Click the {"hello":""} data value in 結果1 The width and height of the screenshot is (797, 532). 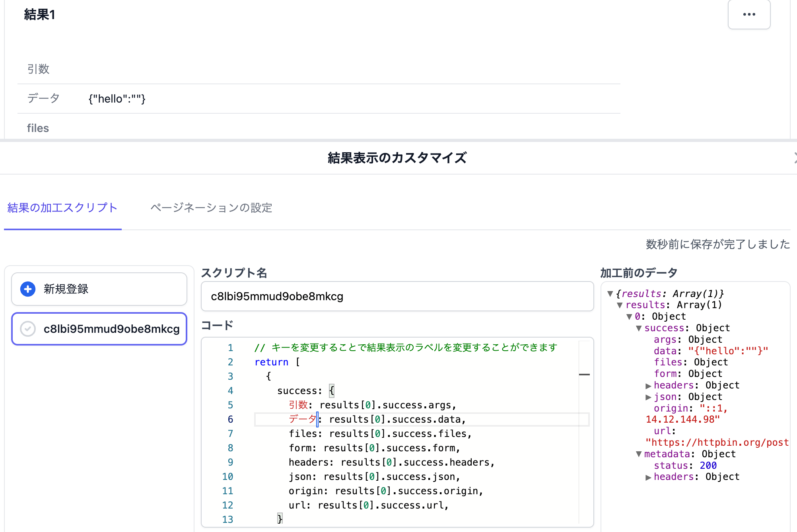(x=117, y=99)
